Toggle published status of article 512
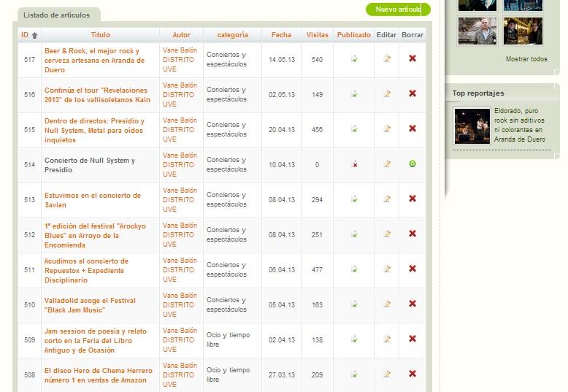This screenshot has height=392, width=568. click(x=354, y=234)
